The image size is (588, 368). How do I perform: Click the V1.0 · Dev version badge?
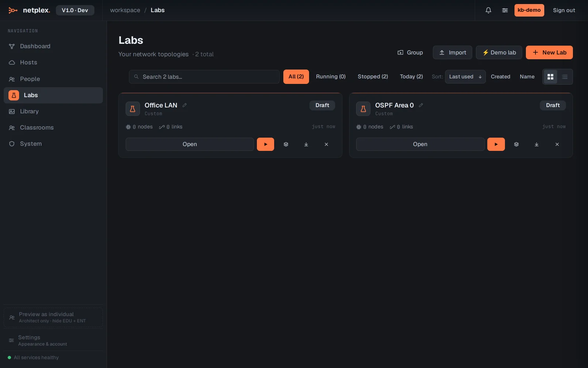click(75, 10)
